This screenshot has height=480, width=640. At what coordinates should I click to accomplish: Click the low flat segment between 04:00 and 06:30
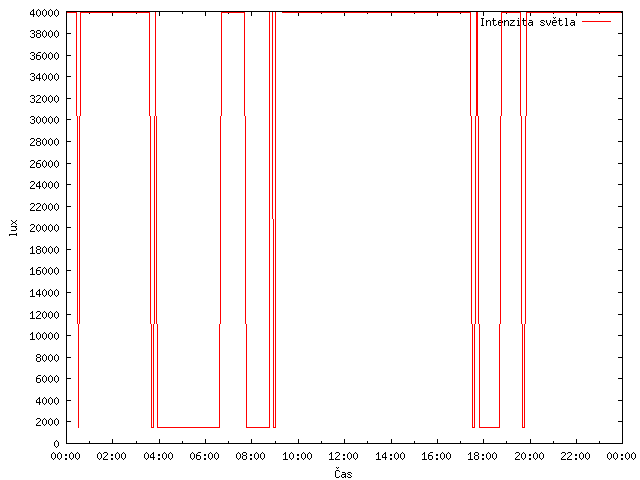click(x=189, y=427)
